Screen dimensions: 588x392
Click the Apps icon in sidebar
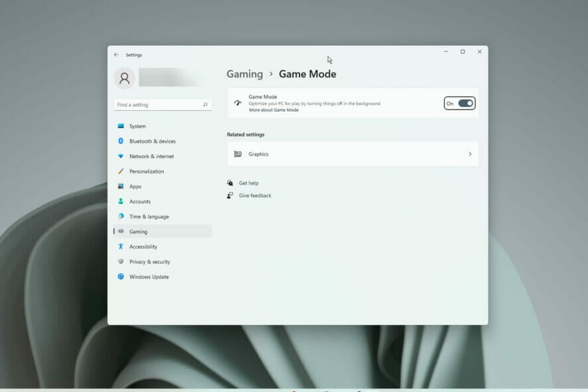(121, 186)
